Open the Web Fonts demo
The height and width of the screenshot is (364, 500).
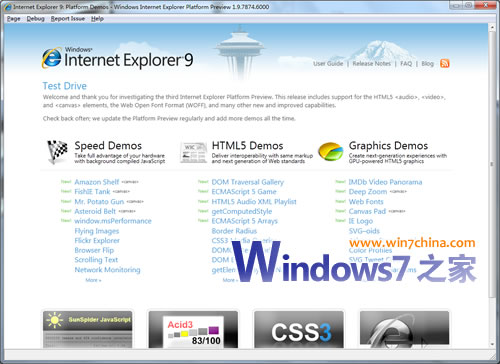pyautogui.click(x=366, y=202)
